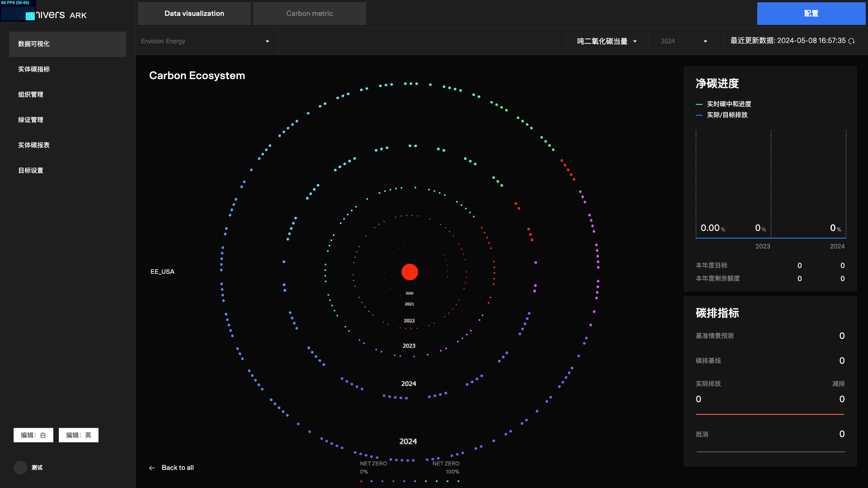Image resolution: width=868 pixels, height=488 pixels.
Task: Open 实体碳指标 in the sidebar
Action: pyautogui.click(x=34, y=69)
